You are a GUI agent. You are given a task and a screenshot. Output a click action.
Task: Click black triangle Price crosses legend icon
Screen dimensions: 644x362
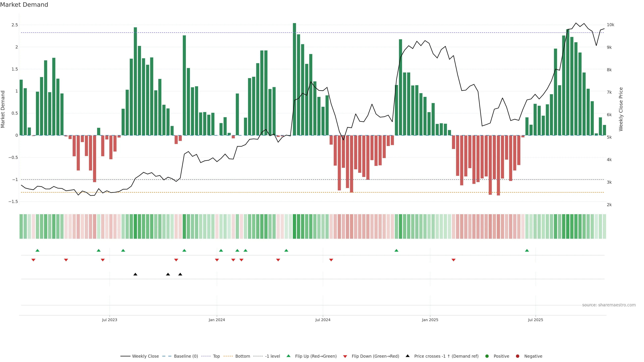408,356
